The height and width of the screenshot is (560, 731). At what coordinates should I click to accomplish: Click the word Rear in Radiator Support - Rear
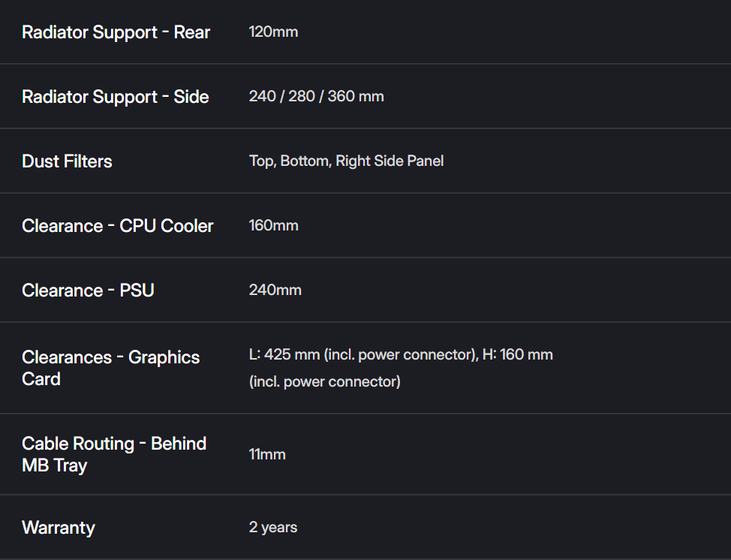(x=192, y=32)
